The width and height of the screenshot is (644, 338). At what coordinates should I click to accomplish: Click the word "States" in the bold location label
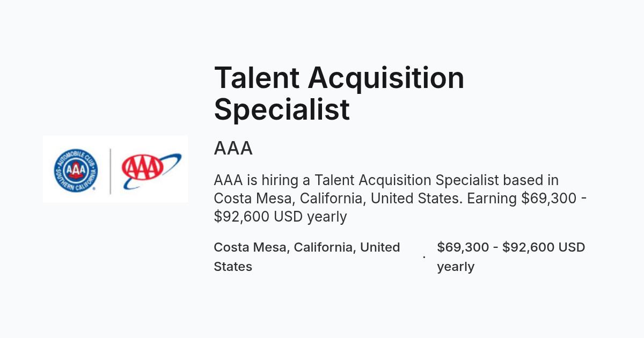tap(233, 267)
